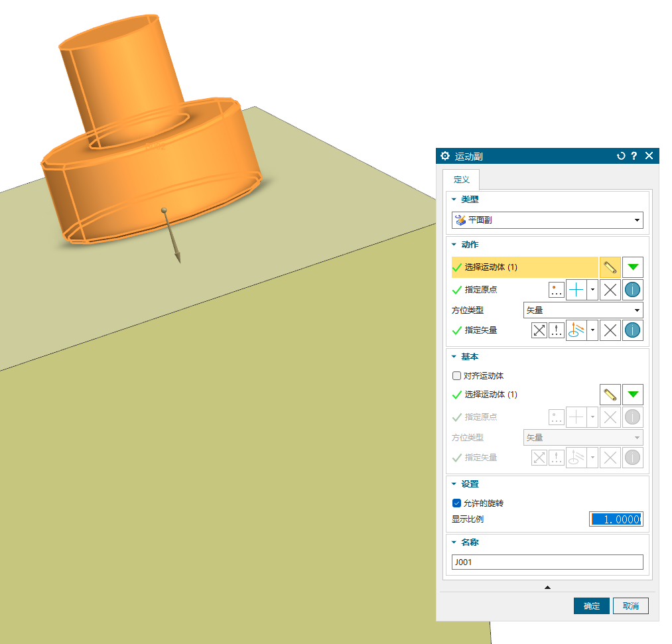The image size is (672, 644).
Task: Select the 定义 tab
Action: (x=461, y=180)
